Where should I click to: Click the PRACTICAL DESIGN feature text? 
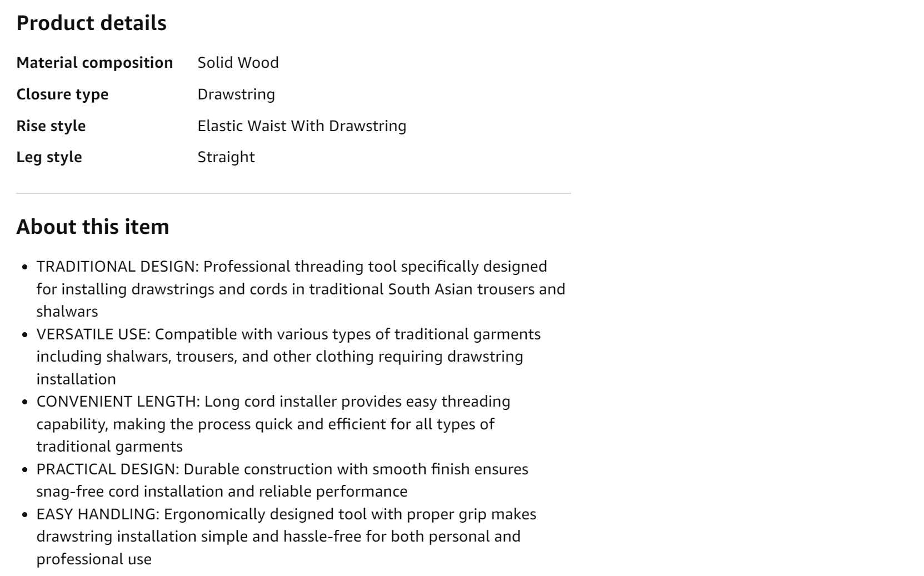(282, 480)
